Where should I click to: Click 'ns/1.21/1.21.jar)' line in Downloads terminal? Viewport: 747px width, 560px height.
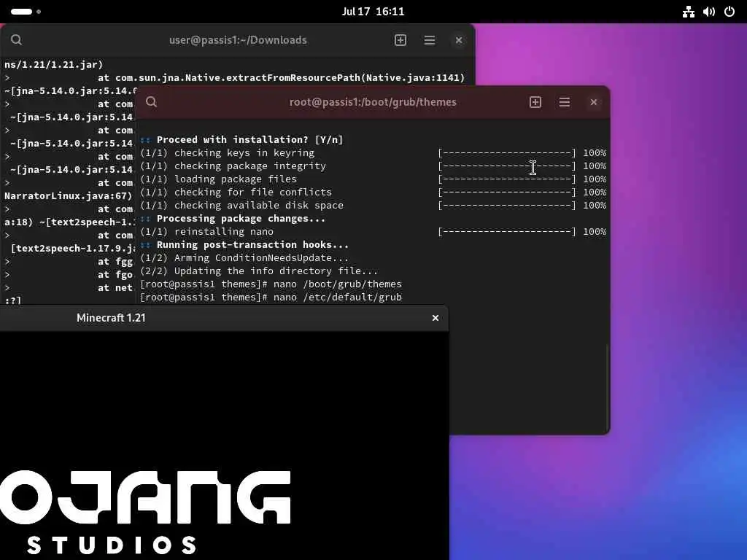[53, 64]
